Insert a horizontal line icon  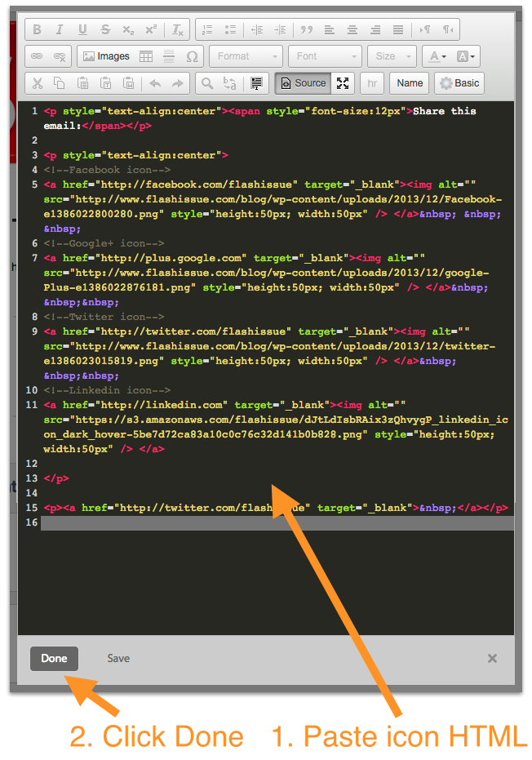(169, 56)
